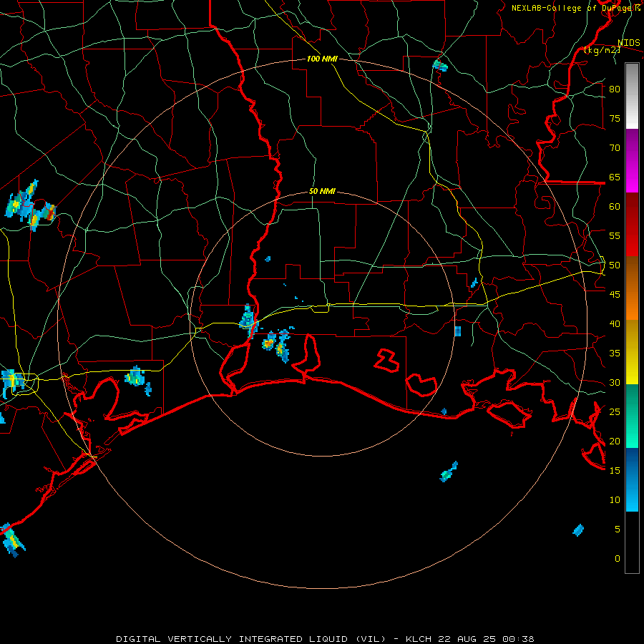Click the 75 value on the color scale
Screen dimensions: 644x644
(x=615, y=119)
